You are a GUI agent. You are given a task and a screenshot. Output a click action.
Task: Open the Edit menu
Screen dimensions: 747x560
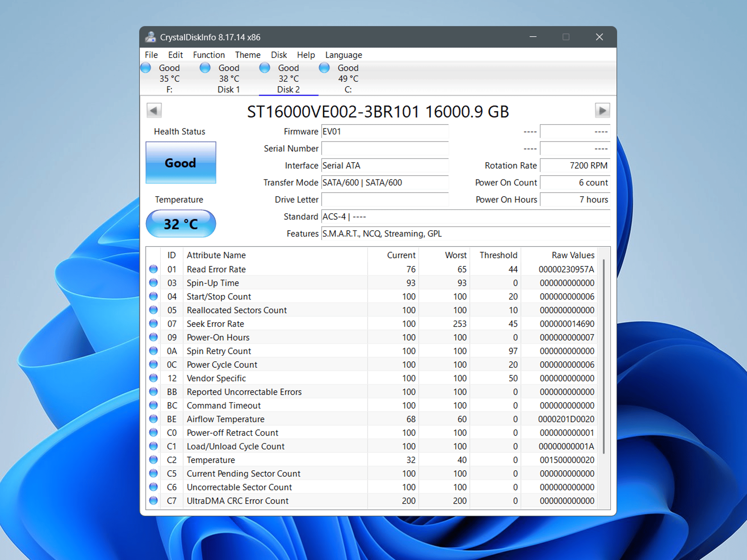175,55
